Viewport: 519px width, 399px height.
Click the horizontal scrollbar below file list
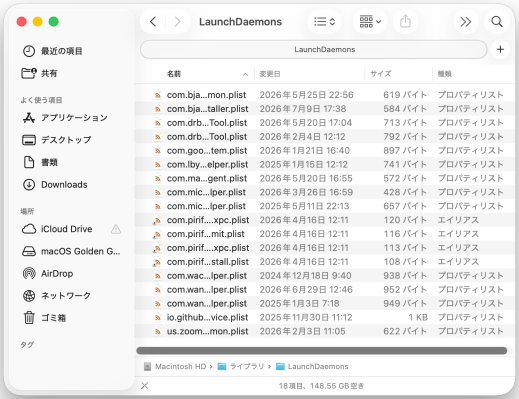pyautogui.click(x=322, y=351)
